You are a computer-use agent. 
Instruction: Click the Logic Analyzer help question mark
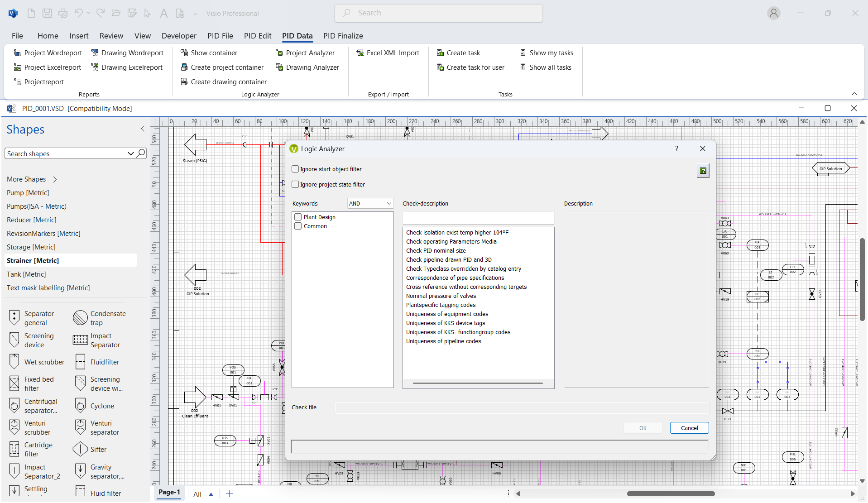676,149
